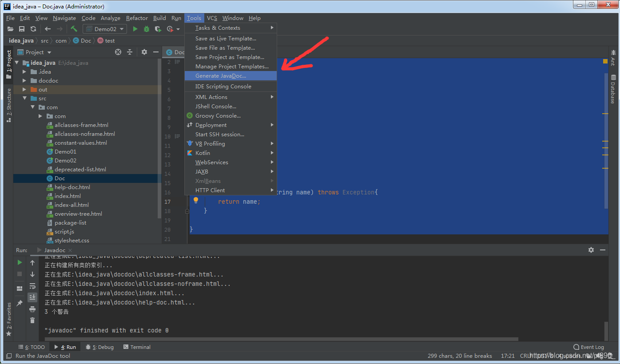
Task: Select Demo01 class in project tree
Action: point(65,151)
